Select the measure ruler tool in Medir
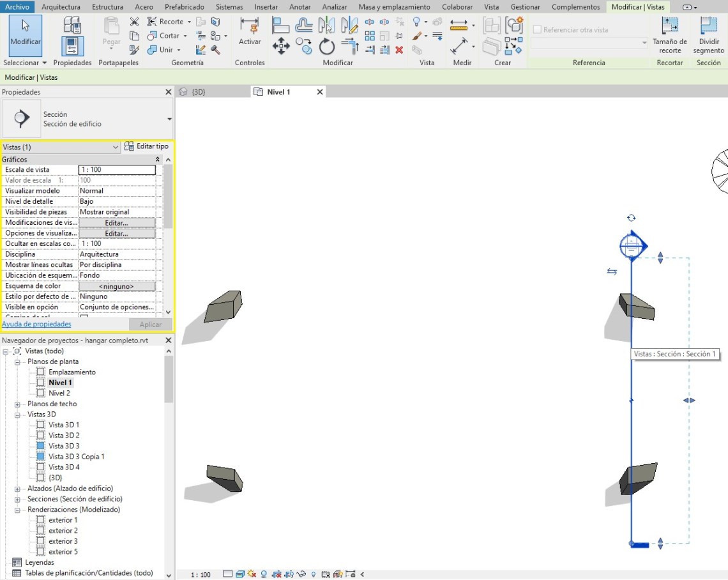 tap(459, 25)
